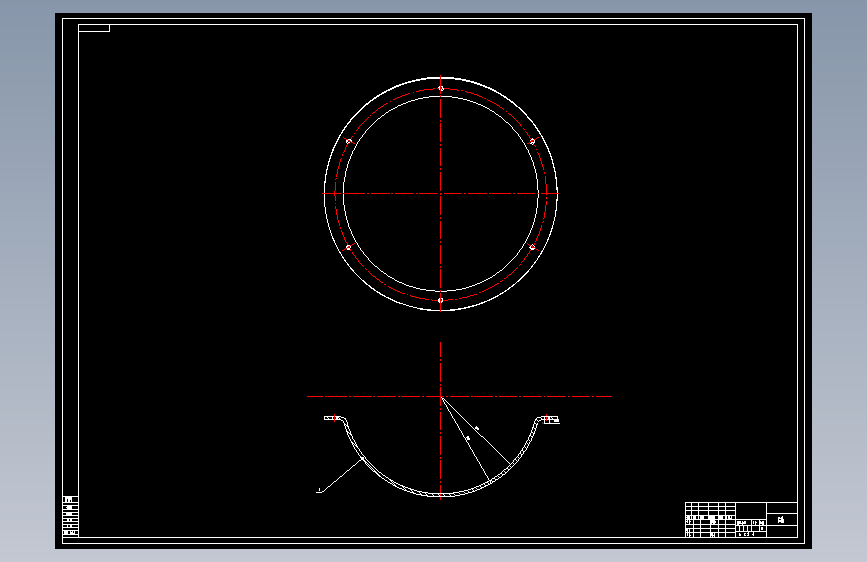The image size is (867, 562).
Task: Click the small empty box at top-left of frame
Action: point(94,28)
